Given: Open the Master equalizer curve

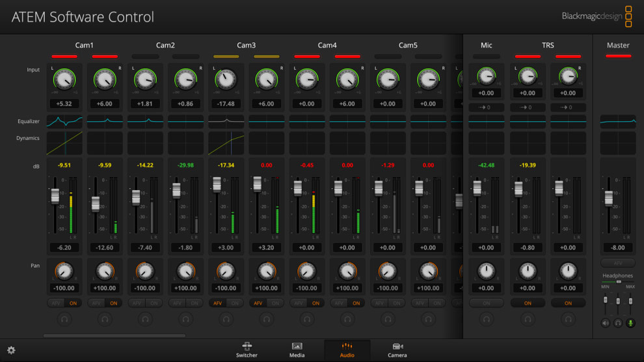Looking at the screenshot, I should pos(618,121).
